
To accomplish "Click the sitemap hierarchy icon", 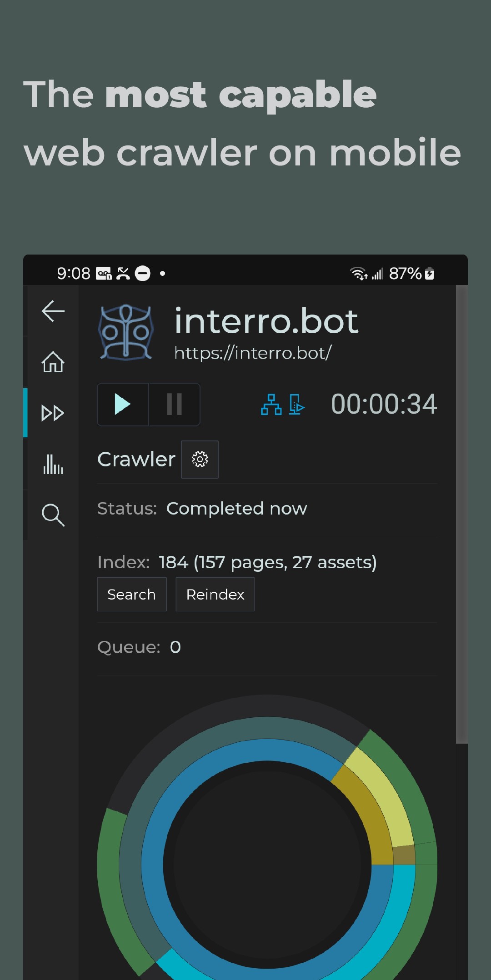I will 271,405.
